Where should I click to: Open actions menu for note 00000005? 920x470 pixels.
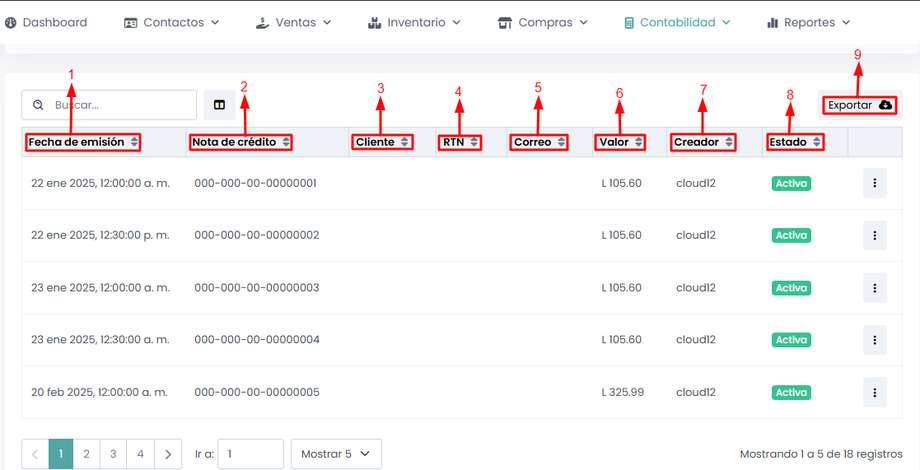[x=875, y=393]
